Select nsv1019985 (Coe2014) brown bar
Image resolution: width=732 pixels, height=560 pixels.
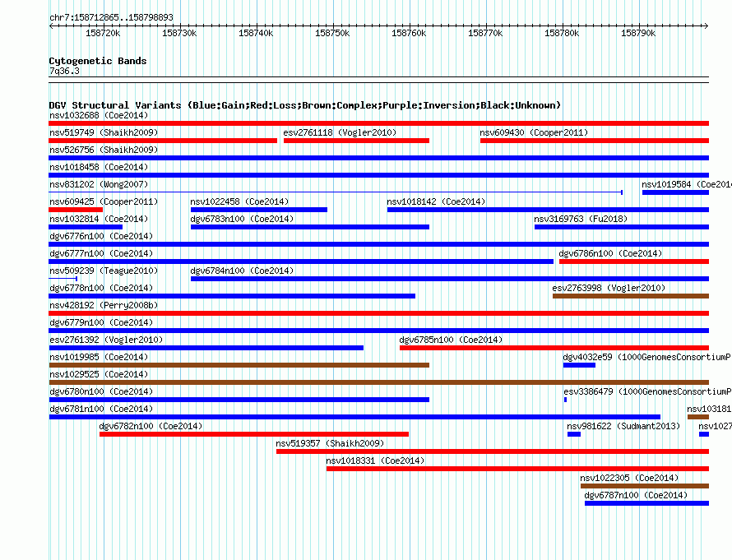pyautogui.click(x=239, y=365)
